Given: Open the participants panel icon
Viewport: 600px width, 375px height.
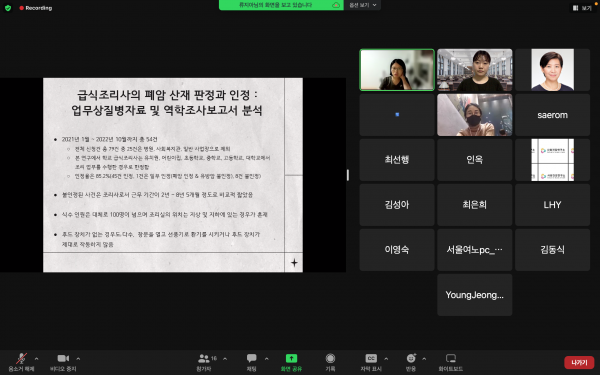Looking at the screenshot, I should coord(204,358).
